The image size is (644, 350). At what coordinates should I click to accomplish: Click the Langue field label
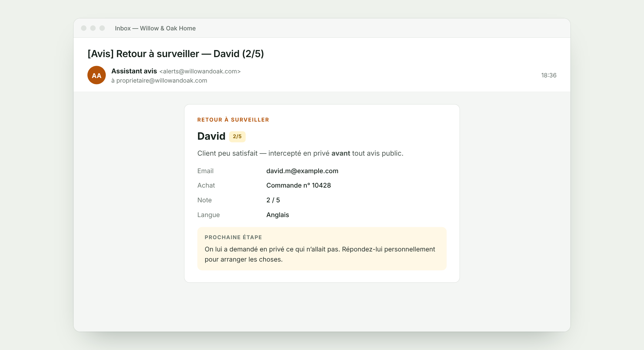(x=209, y=215)
